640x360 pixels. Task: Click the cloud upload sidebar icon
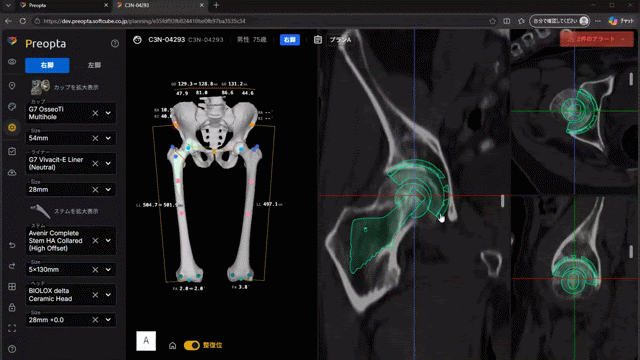tap(12, 173)
